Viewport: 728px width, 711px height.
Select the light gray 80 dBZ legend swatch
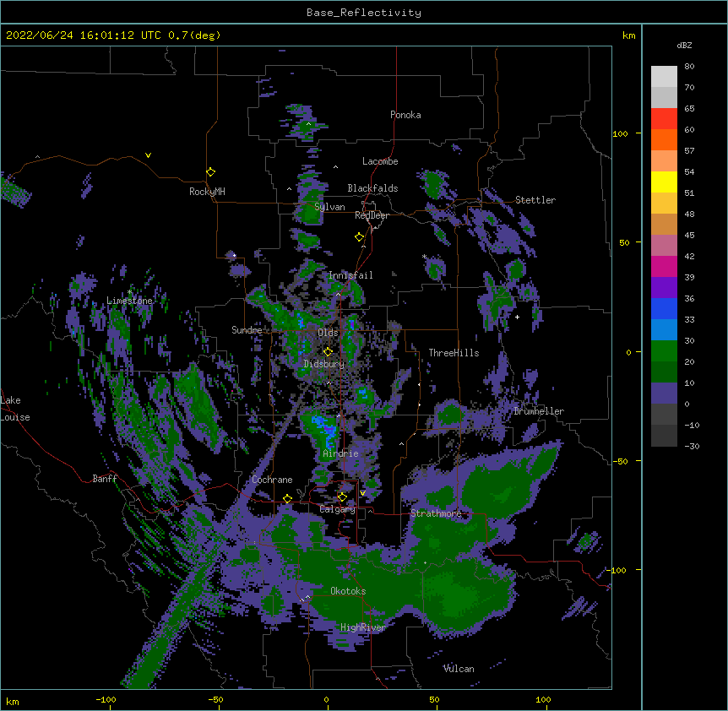[x=664, y=77]
